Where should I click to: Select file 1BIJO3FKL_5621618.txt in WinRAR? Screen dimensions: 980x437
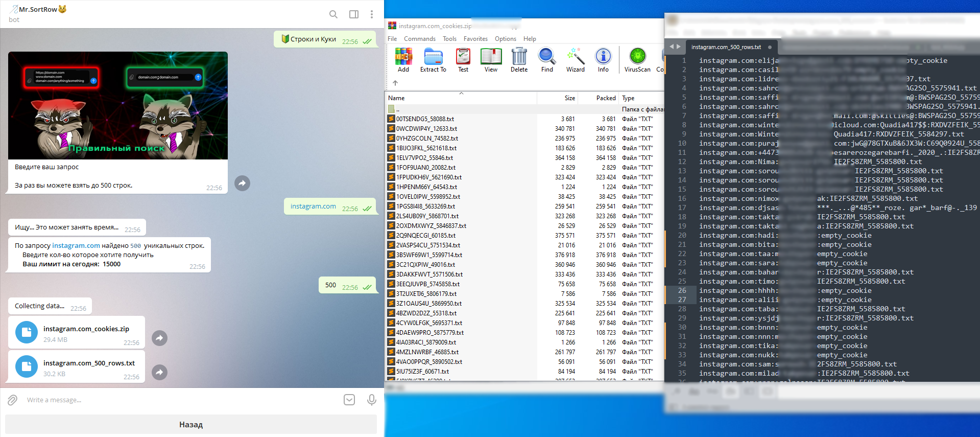[525, 148]
